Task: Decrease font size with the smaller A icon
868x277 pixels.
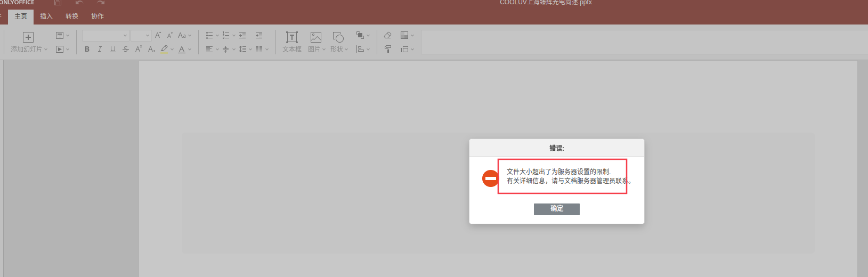Action: (x=170, y=35)
